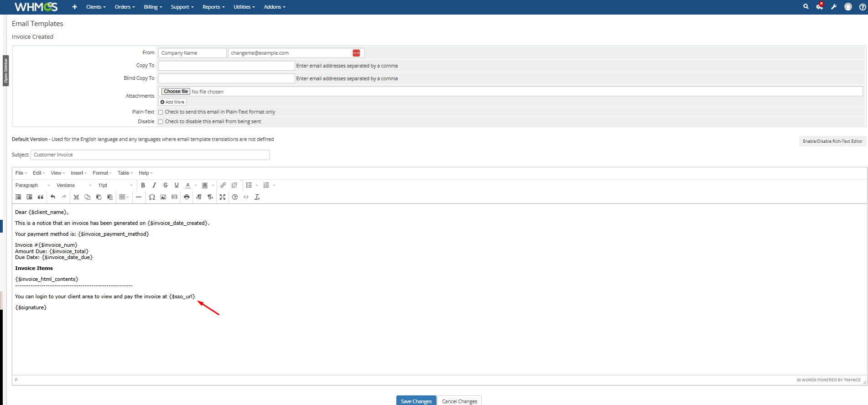The image size is (868, 405).
Task: Enable the Plain-Text format checkbox
Action: pos(161,112)
